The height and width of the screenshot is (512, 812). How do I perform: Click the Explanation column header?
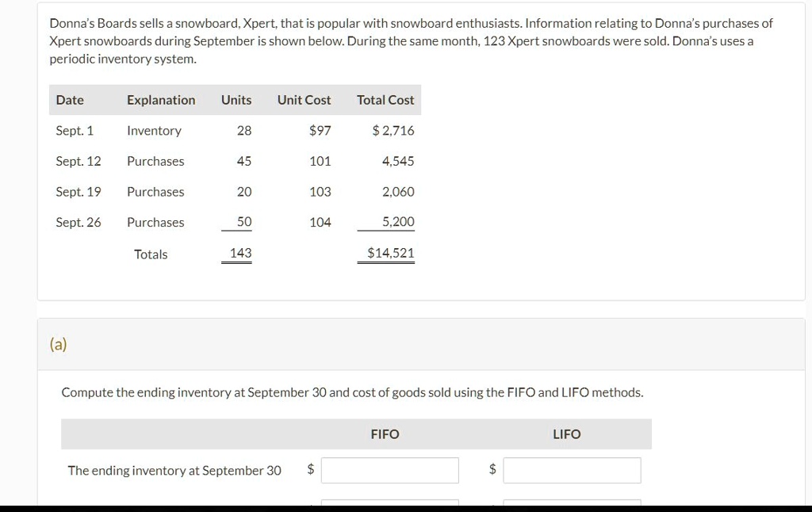[161, 100]
